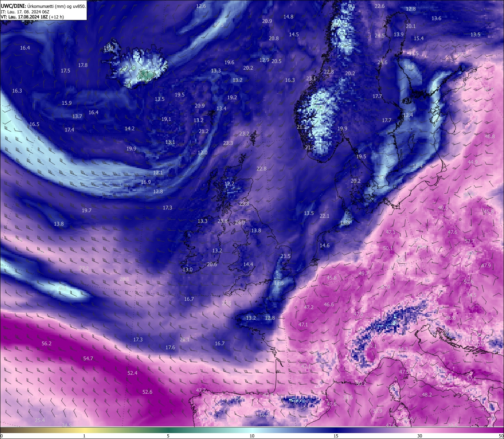This screenshot has width=504, height=439.
Task: Click the value 57.1 near the right edge
Action: pos(471,378)
